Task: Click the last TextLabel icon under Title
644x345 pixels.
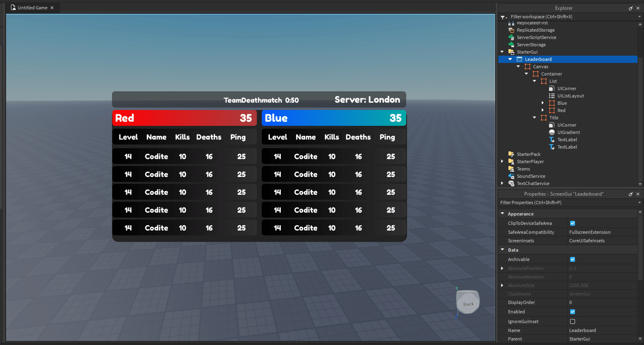Action: click(x=552, y=147)
